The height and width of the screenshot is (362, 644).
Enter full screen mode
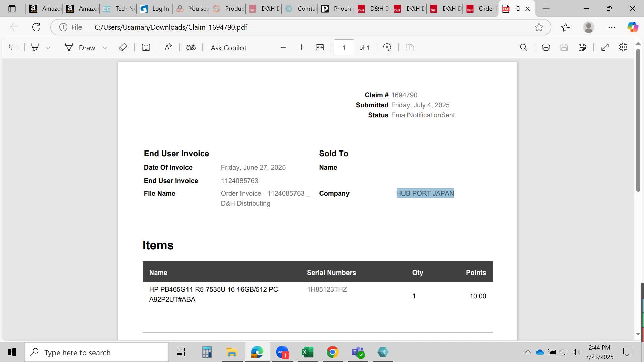click(x=605, y=47)
